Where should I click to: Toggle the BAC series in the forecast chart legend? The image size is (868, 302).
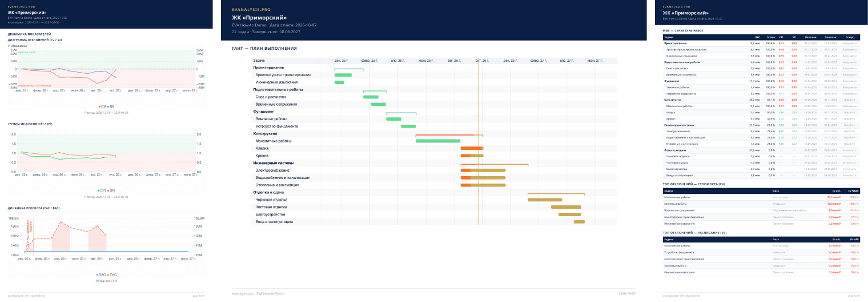pos(101,275)
